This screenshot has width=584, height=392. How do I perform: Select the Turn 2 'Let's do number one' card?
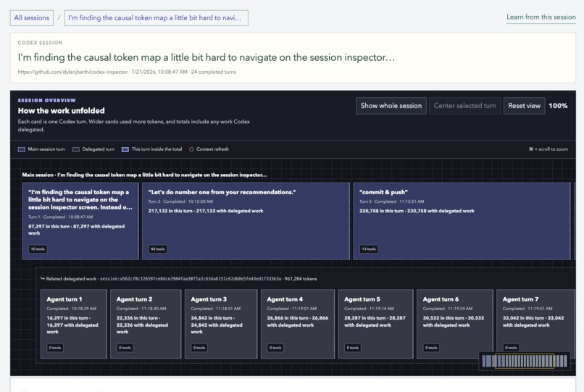246,221
